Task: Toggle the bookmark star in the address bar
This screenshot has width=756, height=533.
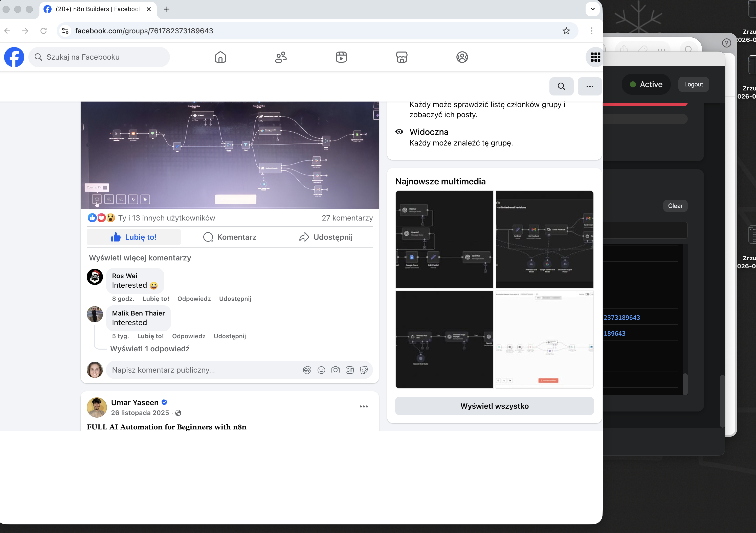Action: pos(566,31)
